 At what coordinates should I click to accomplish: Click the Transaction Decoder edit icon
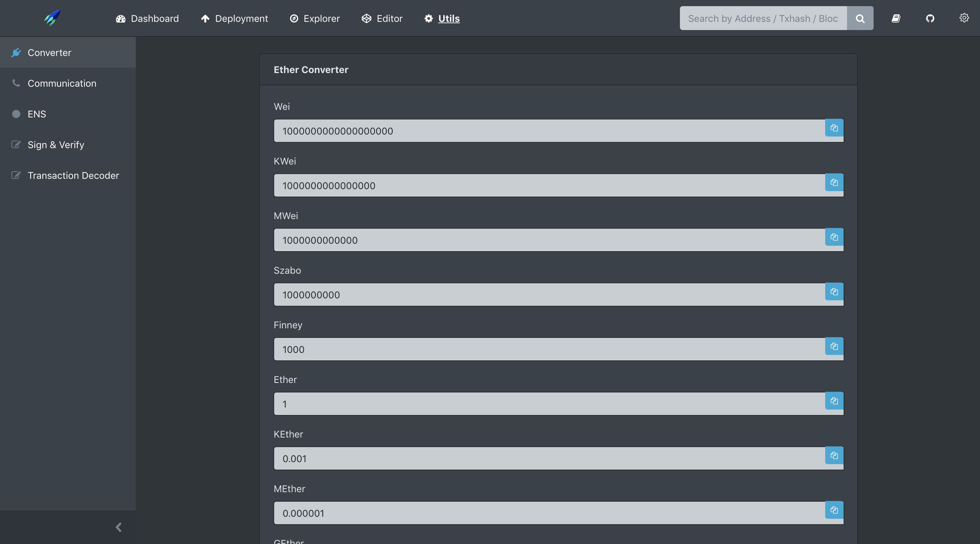tap(16, 175)
